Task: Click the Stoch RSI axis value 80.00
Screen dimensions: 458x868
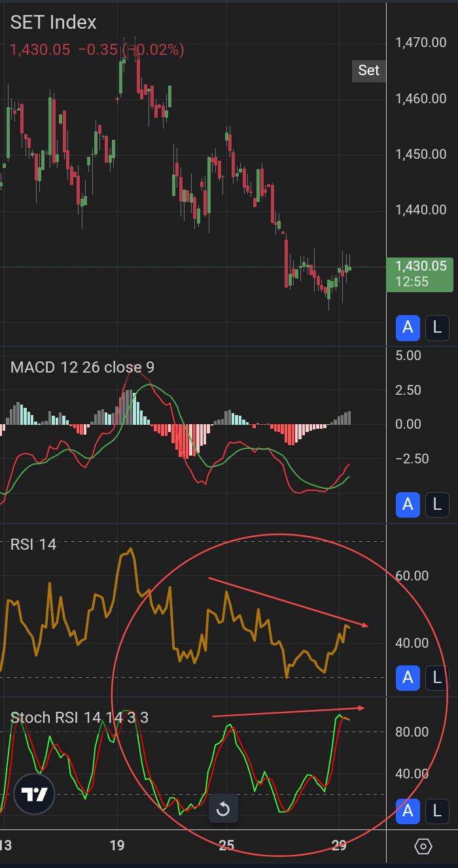Action: click(412, 732)
